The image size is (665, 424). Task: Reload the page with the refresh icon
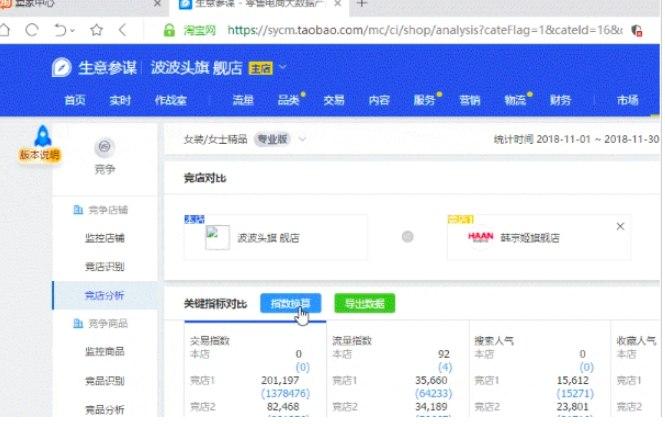coord(33,30)
